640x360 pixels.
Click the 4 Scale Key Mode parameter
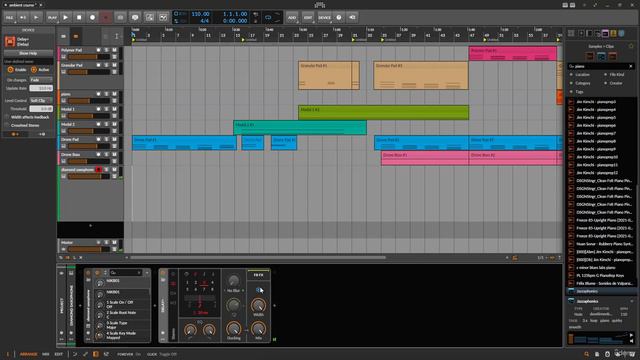122,335
